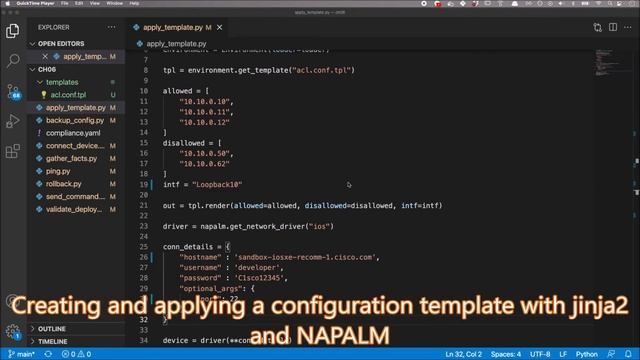
Task: Click the main branch indicator in status bar
Action: 22,354
